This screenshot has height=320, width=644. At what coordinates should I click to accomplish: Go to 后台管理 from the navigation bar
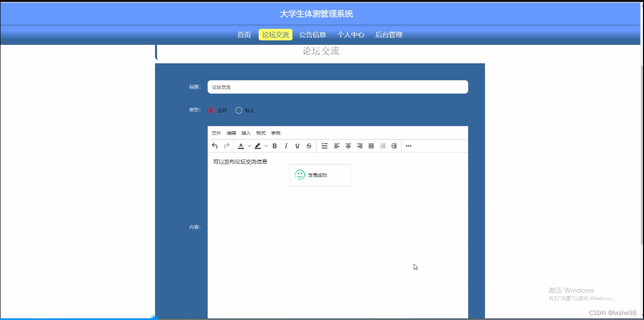coord(388,34)
